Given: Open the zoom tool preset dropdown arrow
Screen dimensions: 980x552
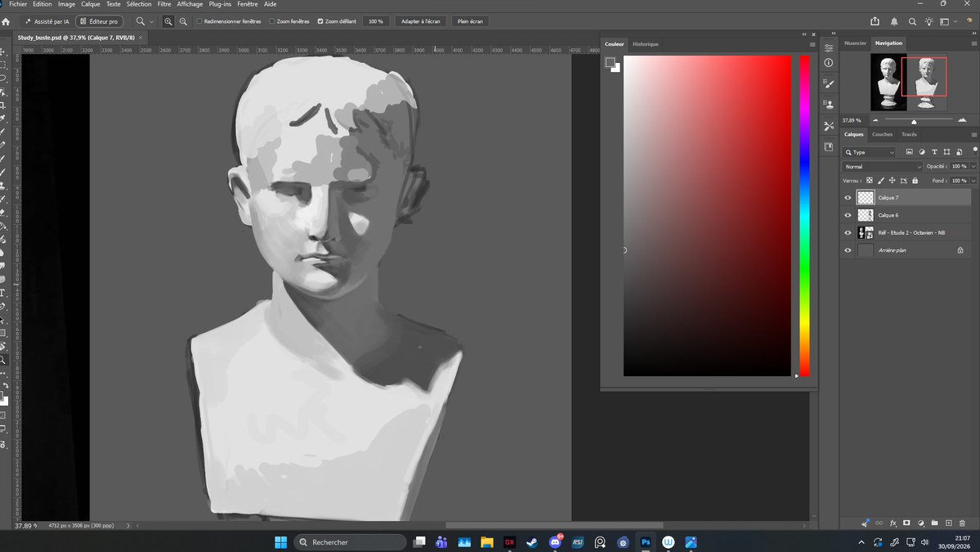Looking at the screenshot, I should pyautogui.click(x=151, y=21).
